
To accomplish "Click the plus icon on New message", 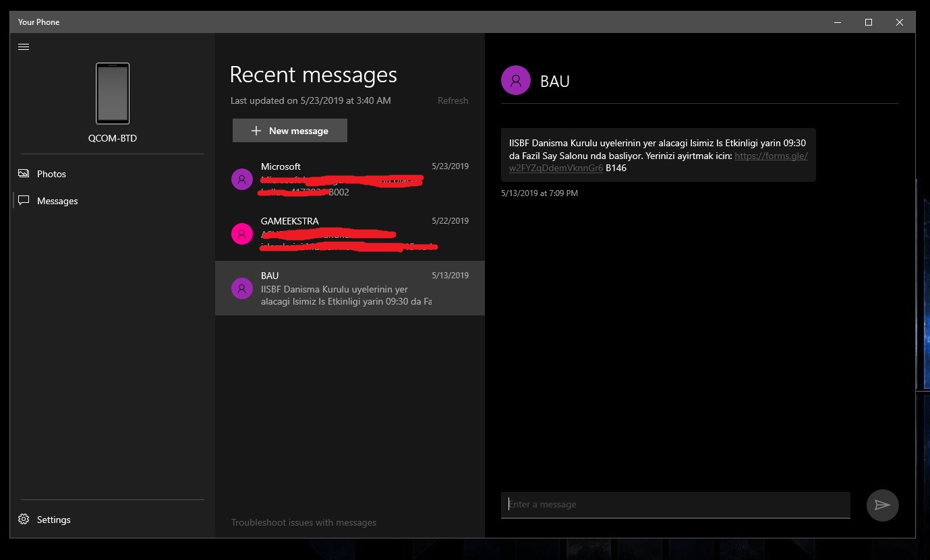I will coord(256,131).
